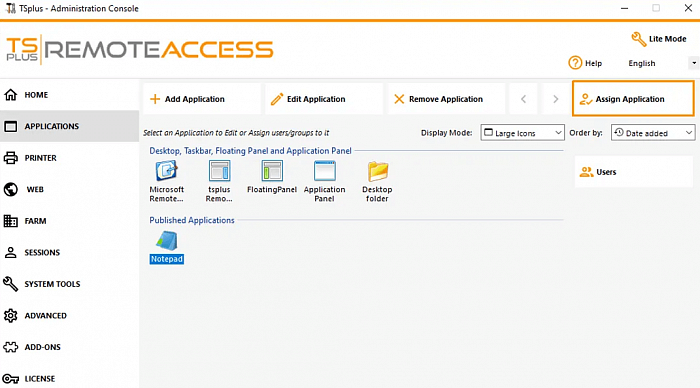Click the Help link text
This screenshot has width=700, height=388.
click(x=593, y=63)
